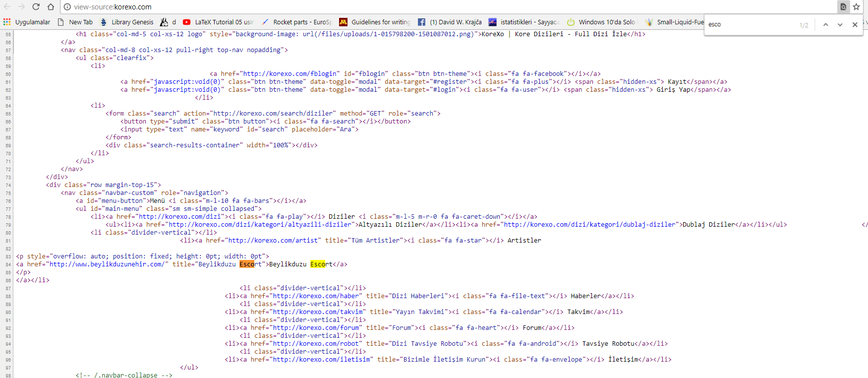The image size is (868, 378).
Task: Click the text Artistler on line 81
Action: pyautogui.click(x=524, y=240)
